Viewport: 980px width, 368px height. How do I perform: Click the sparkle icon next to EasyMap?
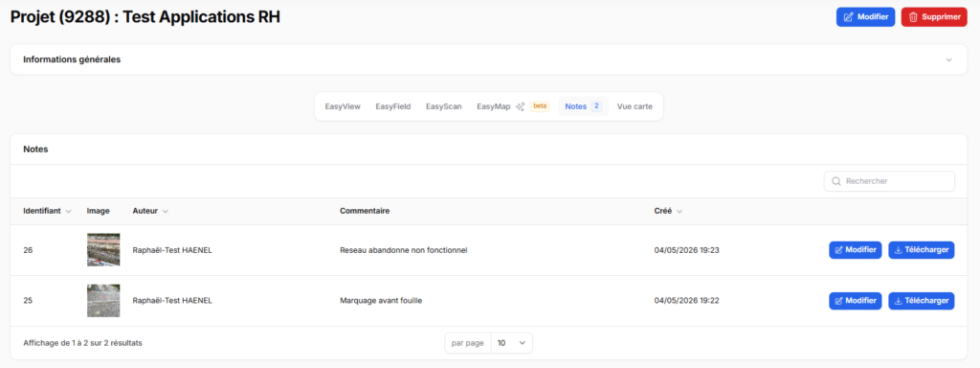pyautogui.click(x=520, y=106)
